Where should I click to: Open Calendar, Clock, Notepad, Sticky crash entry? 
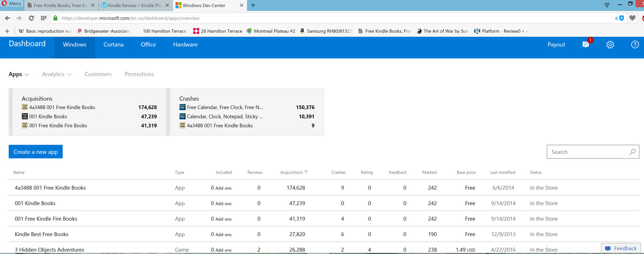[225, 117]
